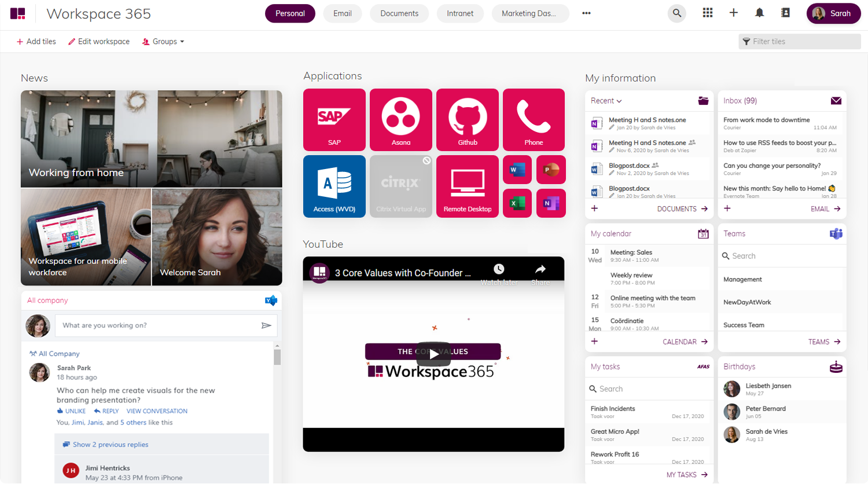Launch the Asana app tile
The image size is (868, 484).
coord(401,120)
